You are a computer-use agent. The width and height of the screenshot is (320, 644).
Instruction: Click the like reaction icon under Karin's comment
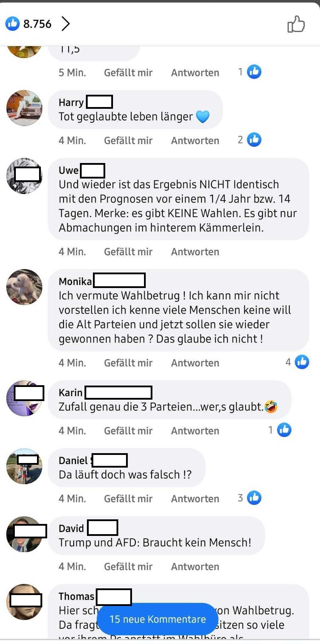tap(284, 430)
